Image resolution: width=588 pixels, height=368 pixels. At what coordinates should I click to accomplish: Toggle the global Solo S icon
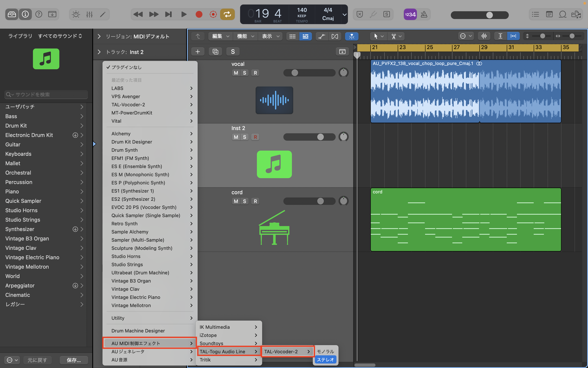(386, 14)
